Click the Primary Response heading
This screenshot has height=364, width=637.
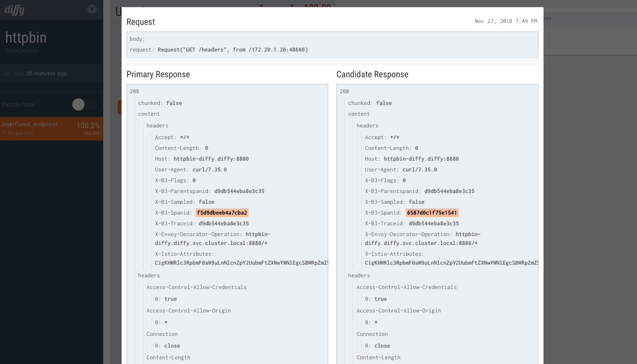tap(158, 74)
